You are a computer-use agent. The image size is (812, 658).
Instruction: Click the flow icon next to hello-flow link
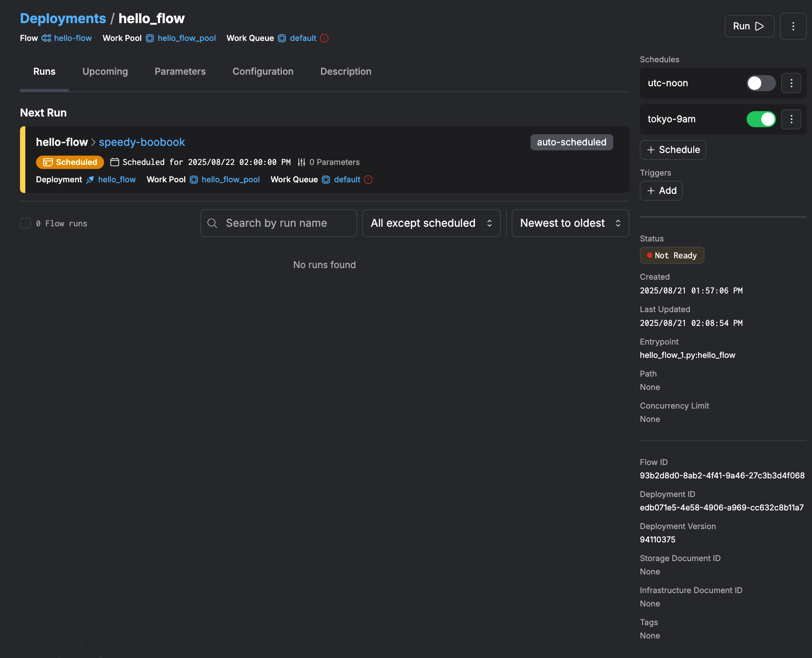point(46,38)
